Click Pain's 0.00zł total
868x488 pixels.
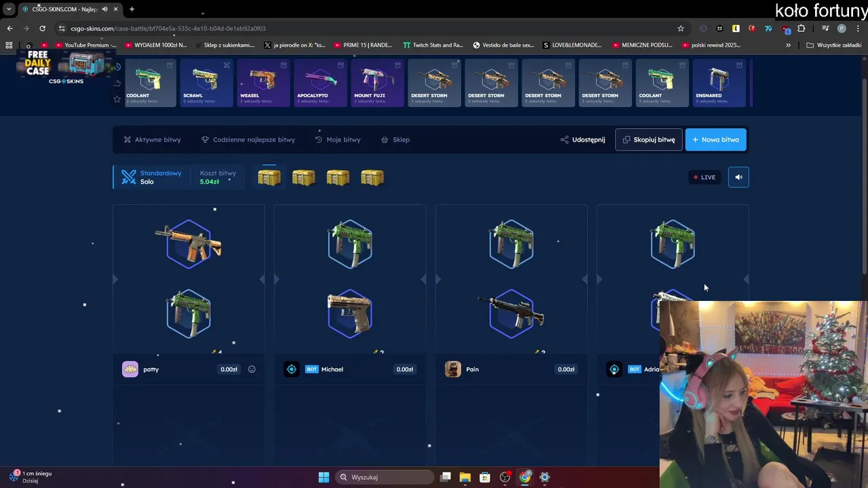566,369
